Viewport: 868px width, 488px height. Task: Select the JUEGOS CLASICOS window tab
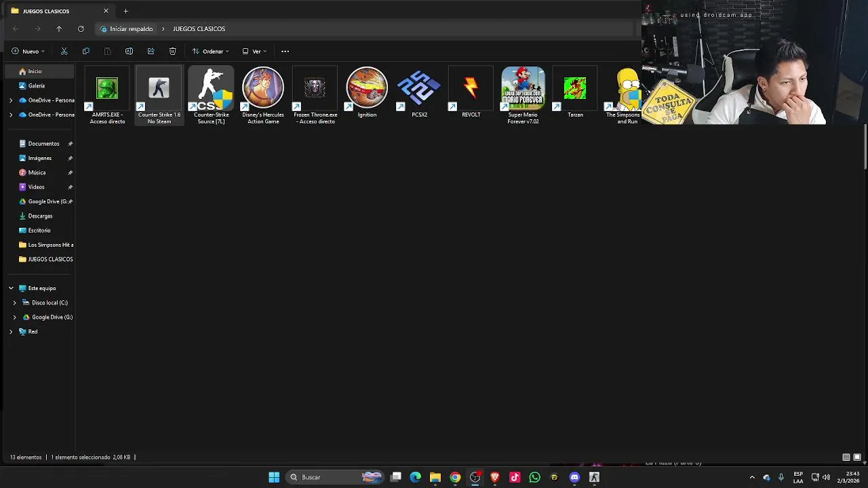click(x=59, y=11)
